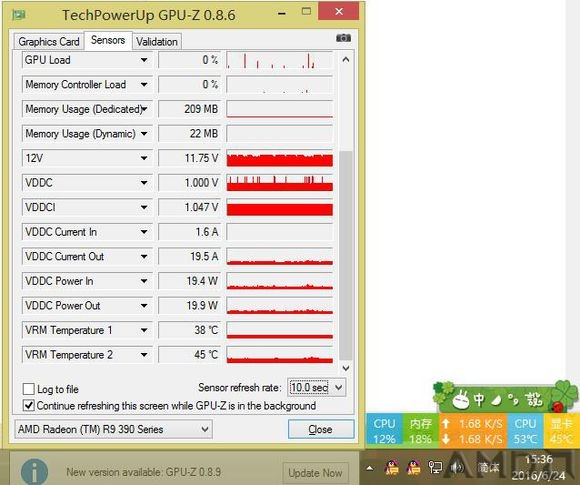Click the VDDCI history graph
This screenshot has height=485, width=580.
pyautogui.click(x=280, y=207)
